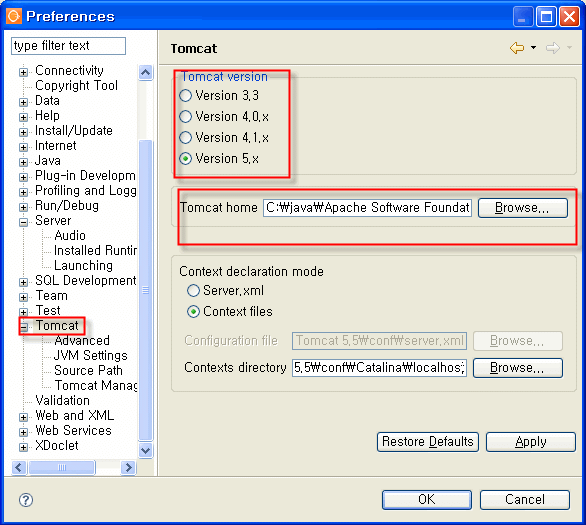Click the tree scrollbar up arrow
The image size is (586, 525).
click(145, 72)
